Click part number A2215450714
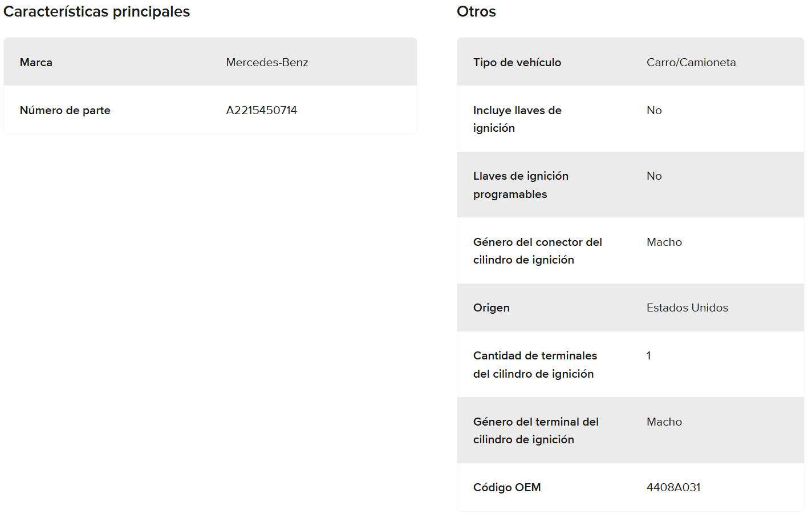This screenshot has width=812, height=522. click(261, 110)
